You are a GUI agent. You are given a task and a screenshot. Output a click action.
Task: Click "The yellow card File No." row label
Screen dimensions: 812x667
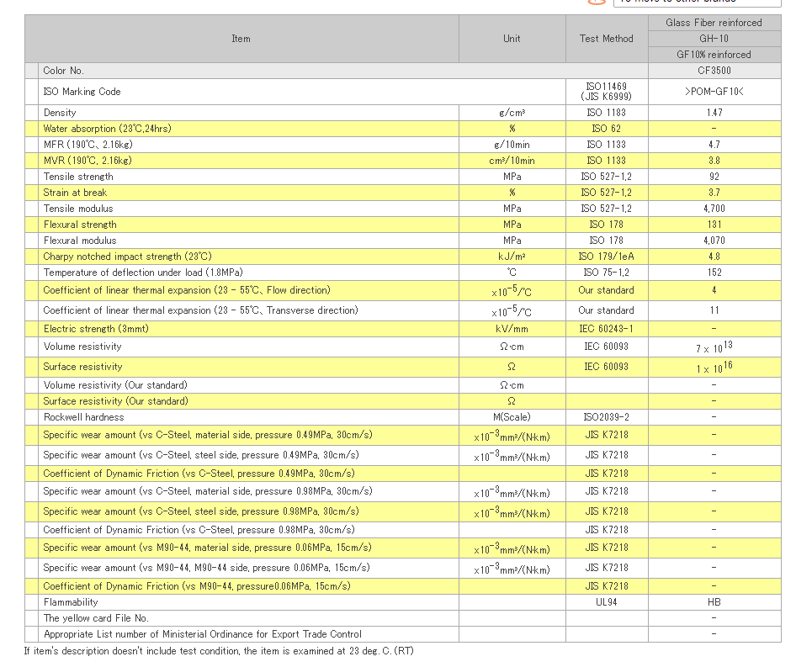(x=96, y=619)
